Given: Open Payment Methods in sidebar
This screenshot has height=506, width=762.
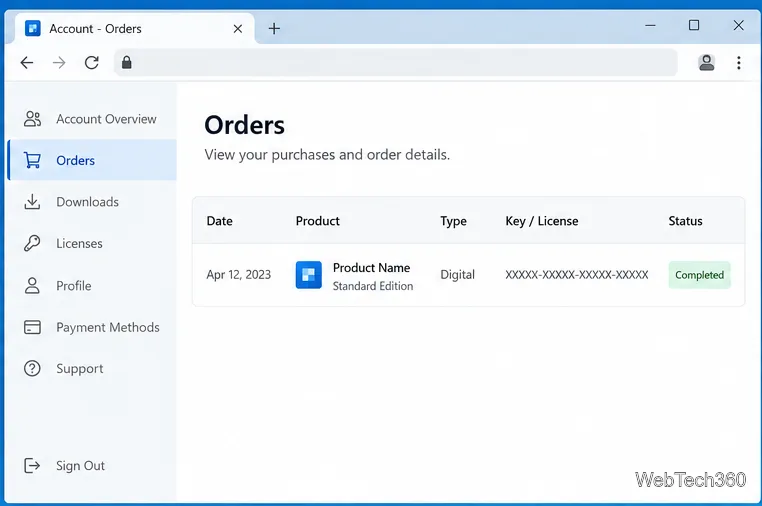Looking at the screenshot, I should [x=92, y=327].
